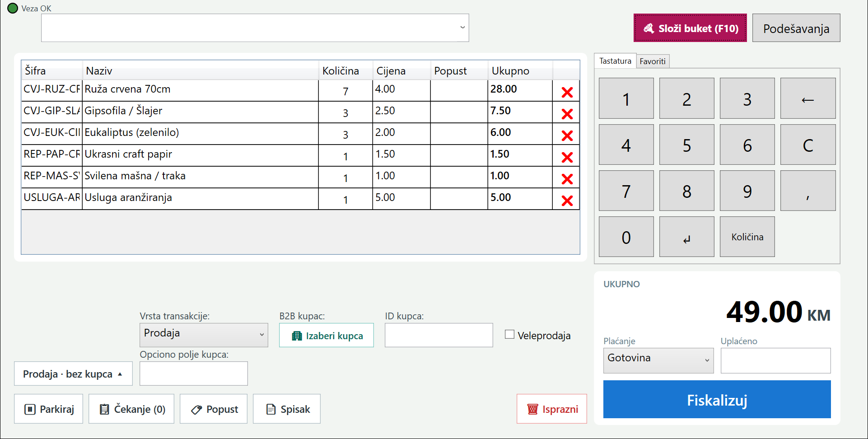
Task: Click Izaberi kupca button
Action: click(327, 335)
